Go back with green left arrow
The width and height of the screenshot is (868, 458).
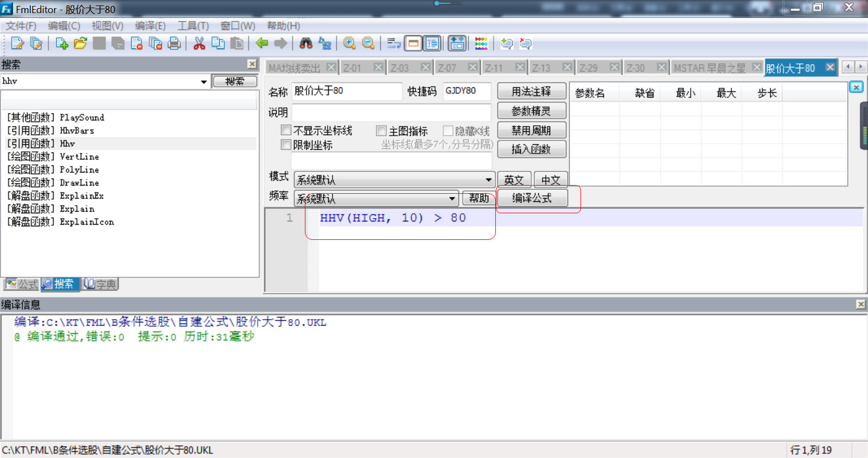[x=262, y=43]
